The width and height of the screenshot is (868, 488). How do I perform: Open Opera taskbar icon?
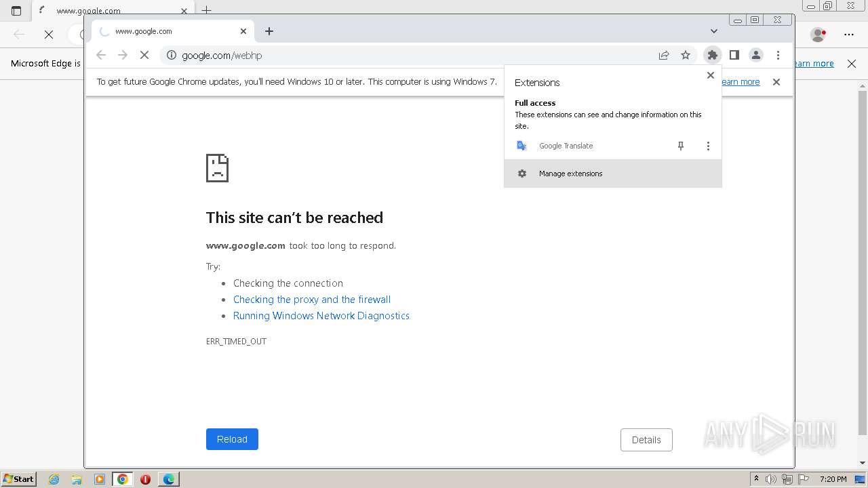pos(145,479)
